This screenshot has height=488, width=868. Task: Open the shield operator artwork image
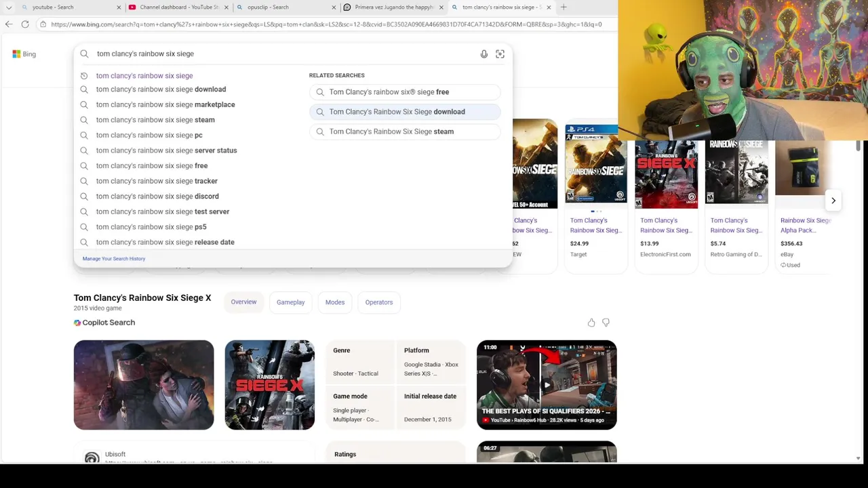[144, 385]
